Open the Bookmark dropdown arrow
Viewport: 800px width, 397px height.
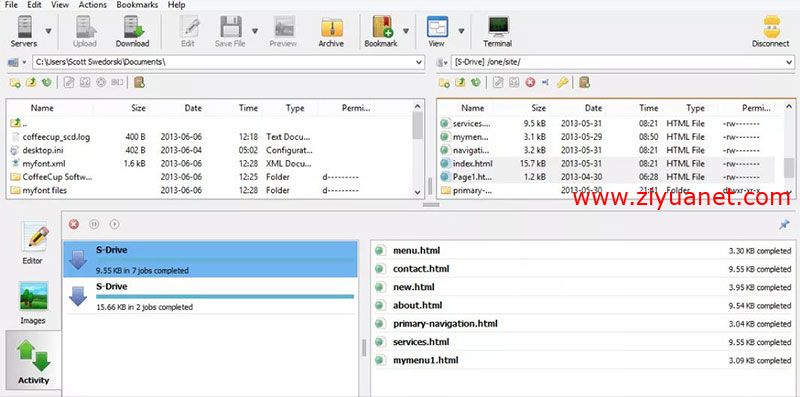coord(406,31)
